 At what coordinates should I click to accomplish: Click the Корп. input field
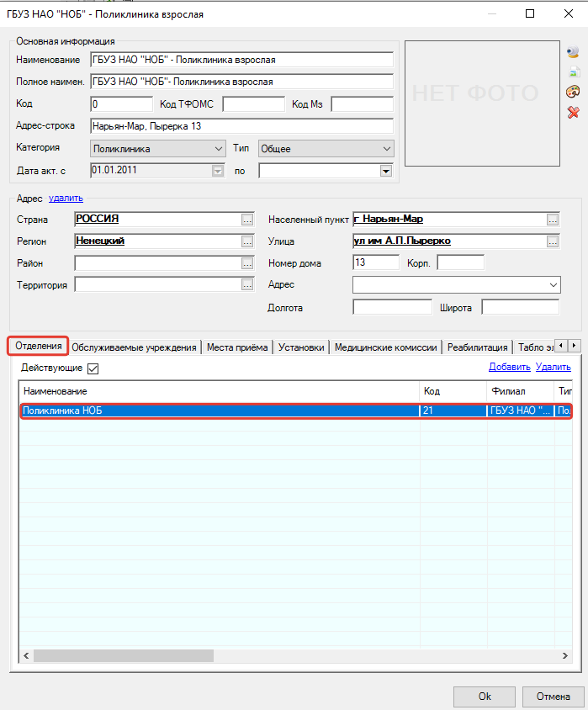461,262
